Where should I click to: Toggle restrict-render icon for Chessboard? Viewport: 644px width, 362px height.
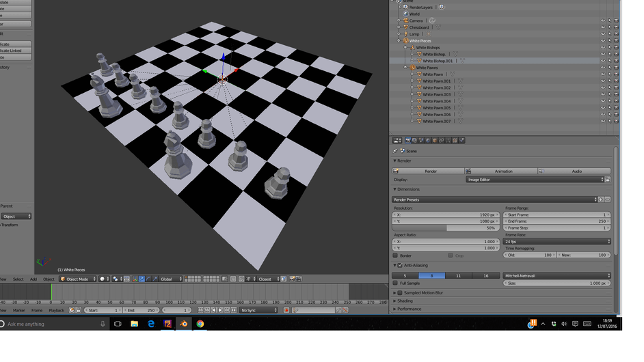point(616,27)
